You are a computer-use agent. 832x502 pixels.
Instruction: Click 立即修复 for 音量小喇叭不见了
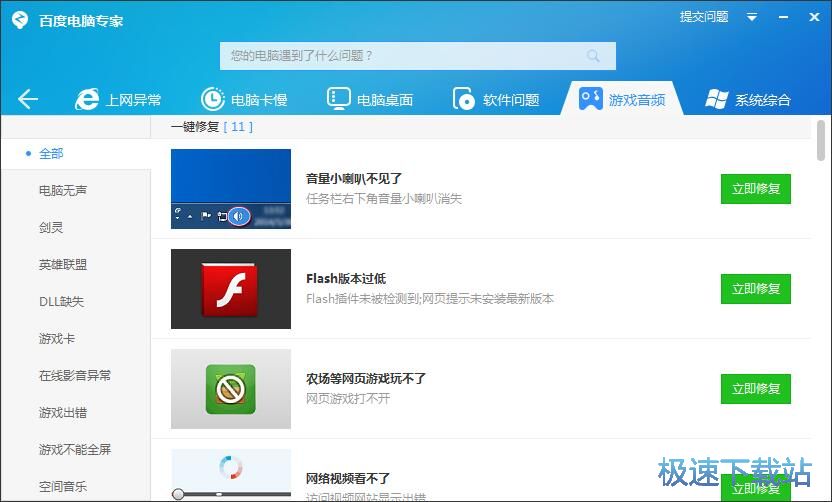[x=756, y=189]
